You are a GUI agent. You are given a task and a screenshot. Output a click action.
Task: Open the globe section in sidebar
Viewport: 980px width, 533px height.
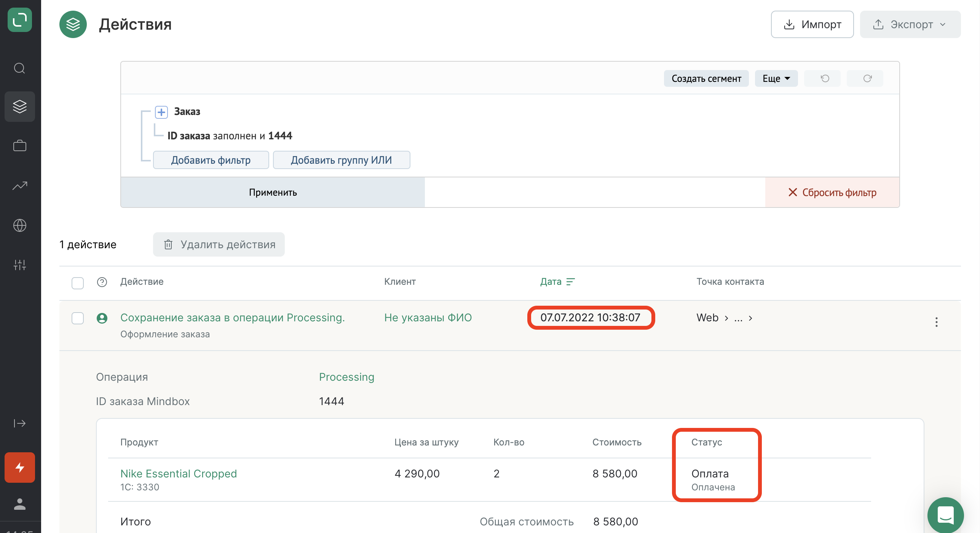(20, 225)
